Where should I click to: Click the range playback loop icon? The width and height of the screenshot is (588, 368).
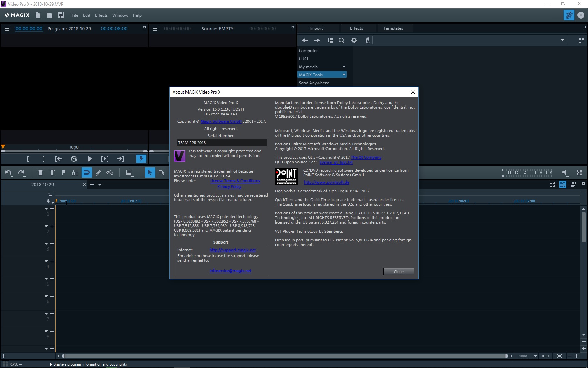[74, 159]
